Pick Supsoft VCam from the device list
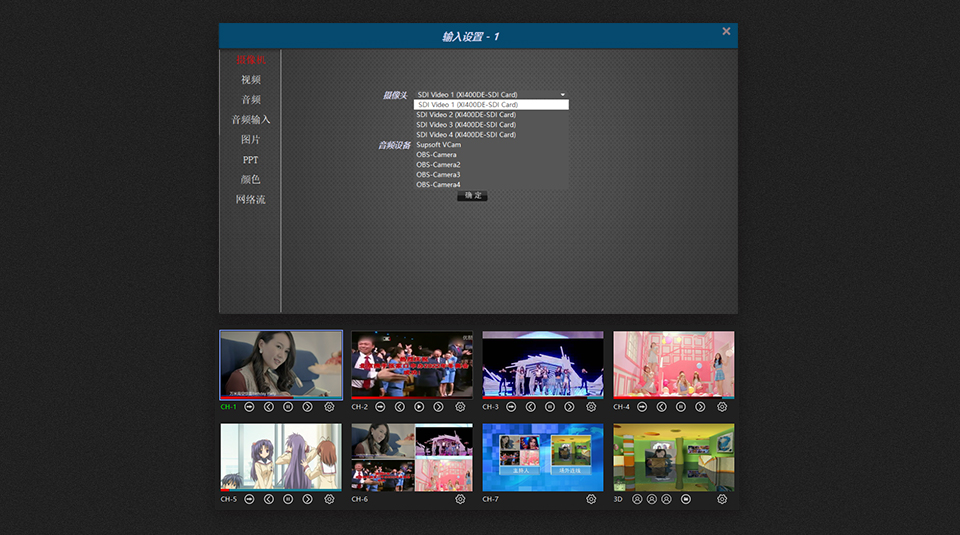This screenshot has height=535, width=960. [438, 145]
